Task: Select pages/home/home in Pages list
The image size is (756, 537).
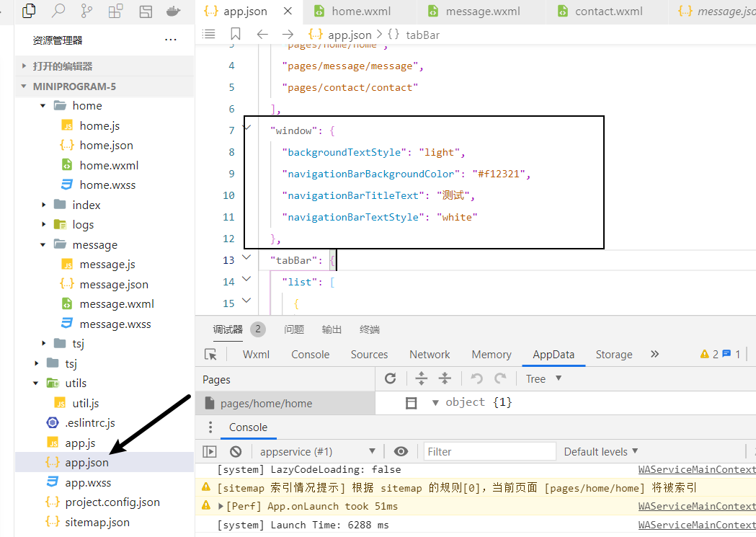Action: 285,403
